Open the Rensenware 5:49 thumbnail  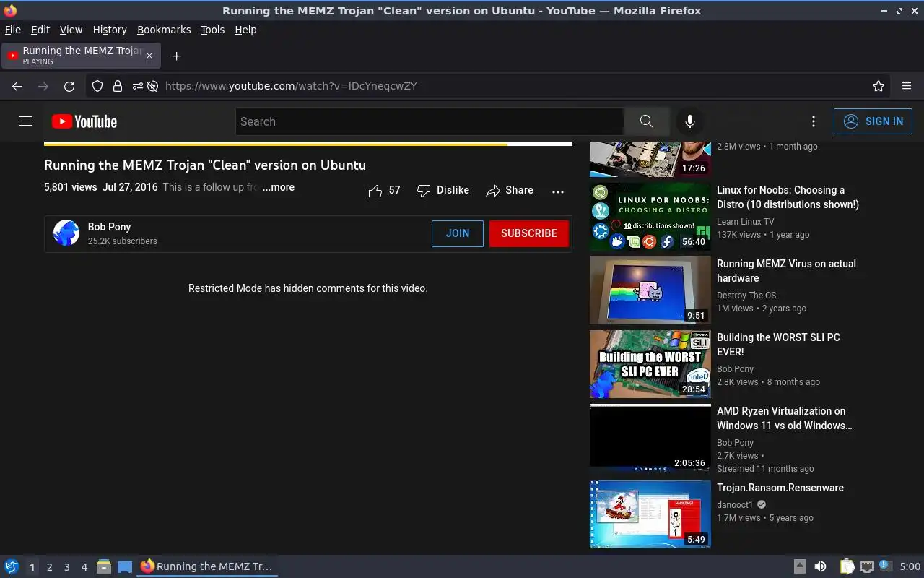pos(650,514)
